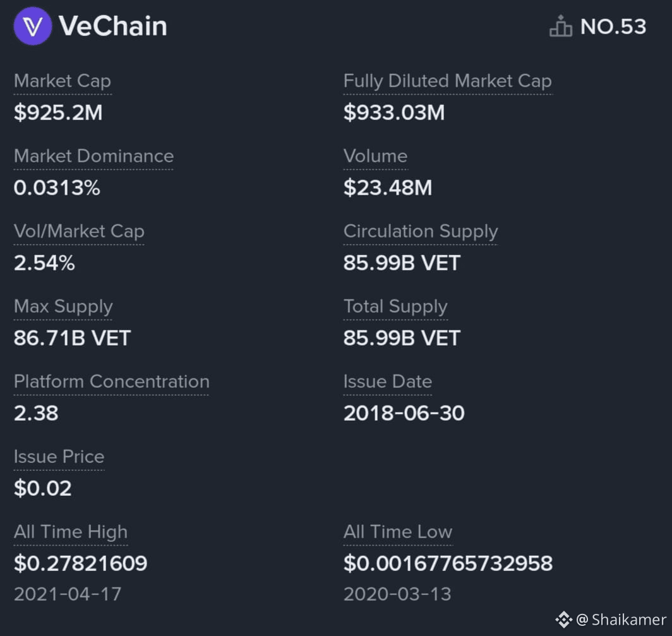Click the ranking podium icon beside NO.53
The image size is (672, 636).
(x=561, y=26)
